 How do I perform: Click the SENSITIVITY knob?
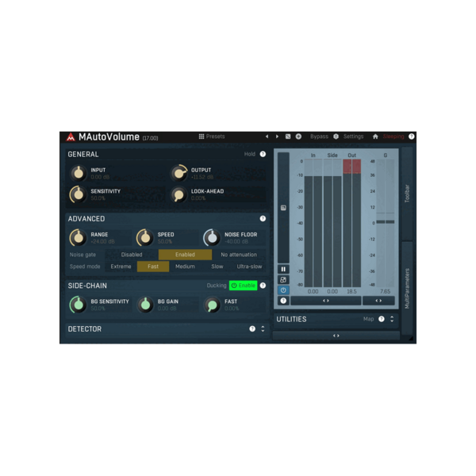pos(79,194)
